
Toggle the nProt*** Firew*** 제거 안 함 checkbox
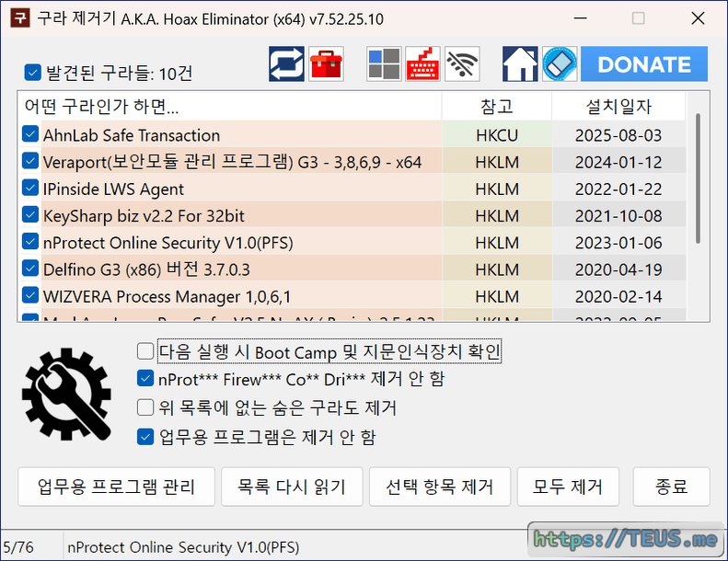pyautogui.click(x=145, y=379)
